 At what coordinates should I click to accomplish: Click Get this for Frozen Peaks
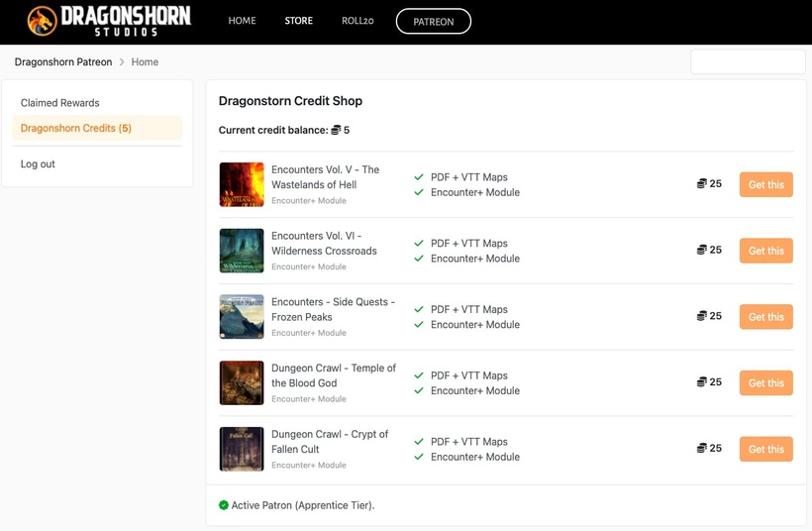(765, 317)
